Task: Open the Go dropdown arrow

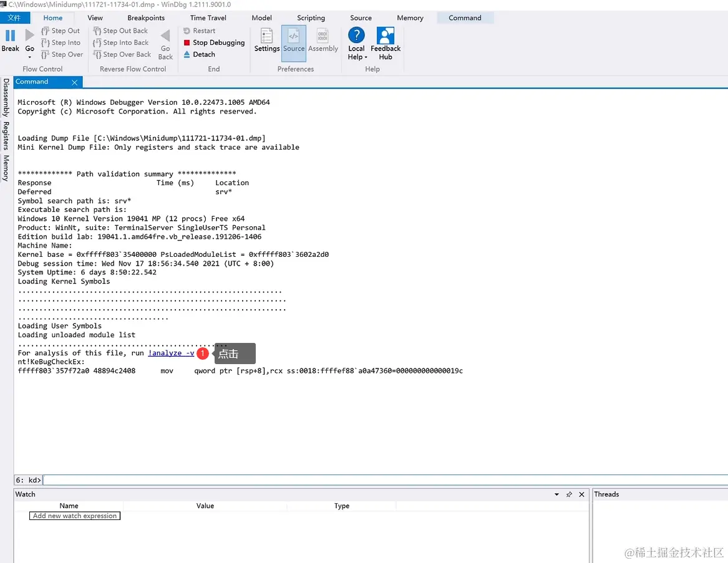Action: pyautogui.click(x=30, y=57)
